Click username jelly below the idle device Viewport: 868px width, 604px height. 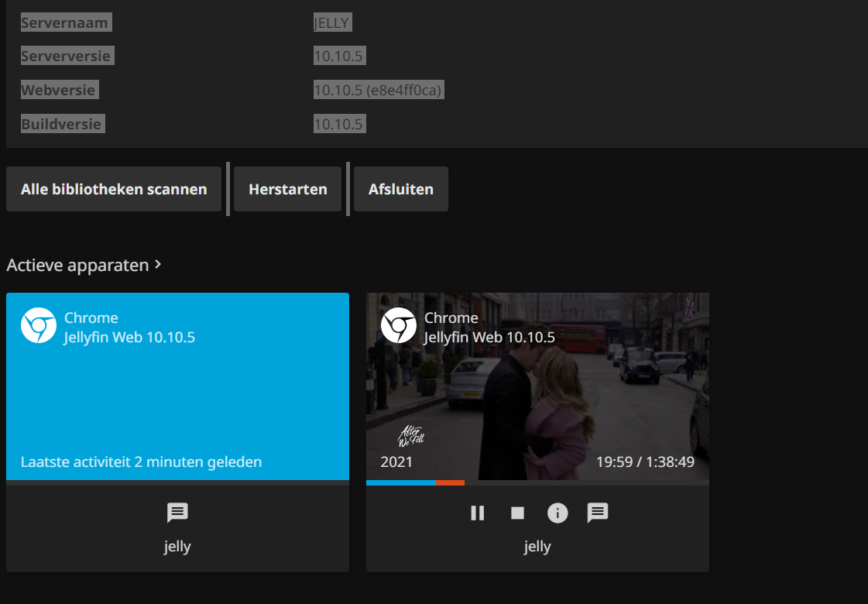[177, 547]
